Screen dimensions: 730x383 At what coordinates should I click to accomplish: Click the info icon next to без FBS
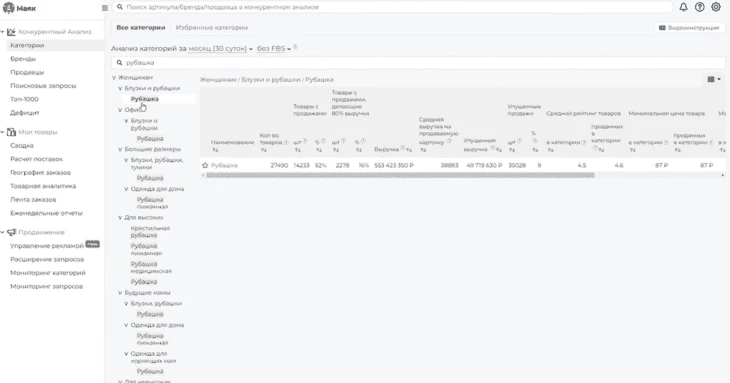pos(295,47)
